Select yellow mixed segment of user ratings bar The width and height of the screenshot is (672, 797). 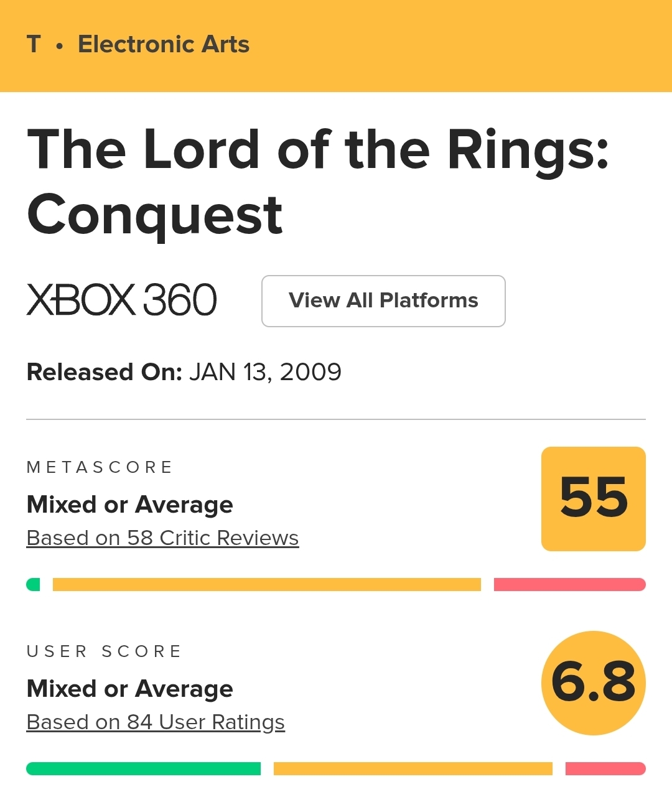click(413, 768)
